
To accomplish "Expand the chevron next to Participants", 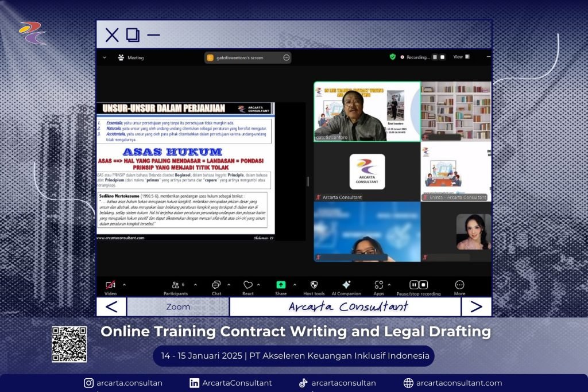I will [195, 285].
